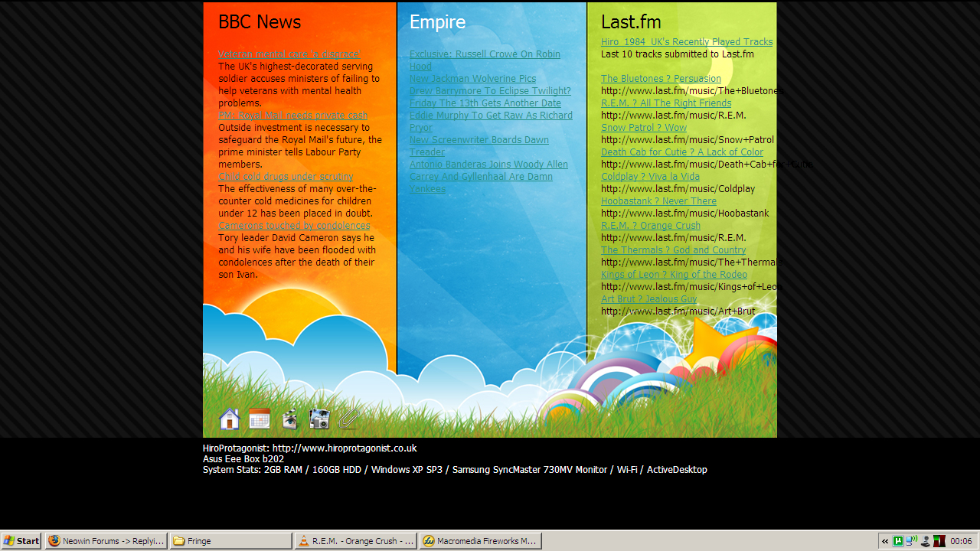Click the taskbar clock
Screen dimensions: 980x551
[x=961, y=541]
